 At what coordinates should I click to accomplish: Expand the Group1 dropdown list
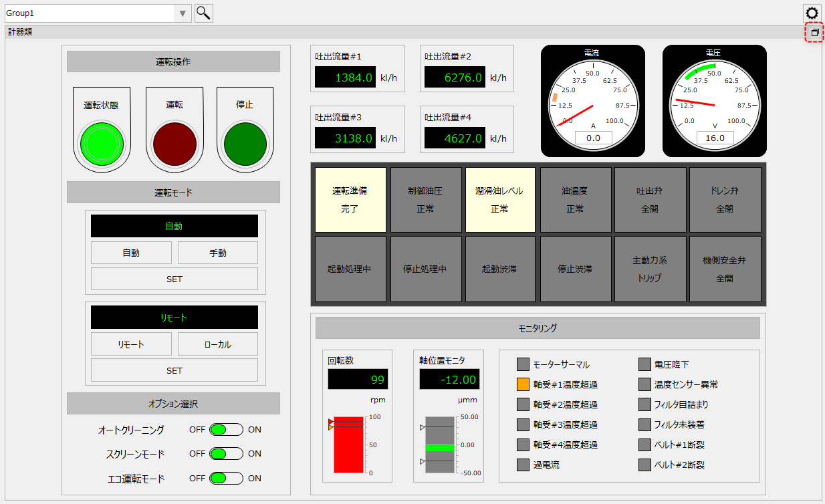(181, 13)
